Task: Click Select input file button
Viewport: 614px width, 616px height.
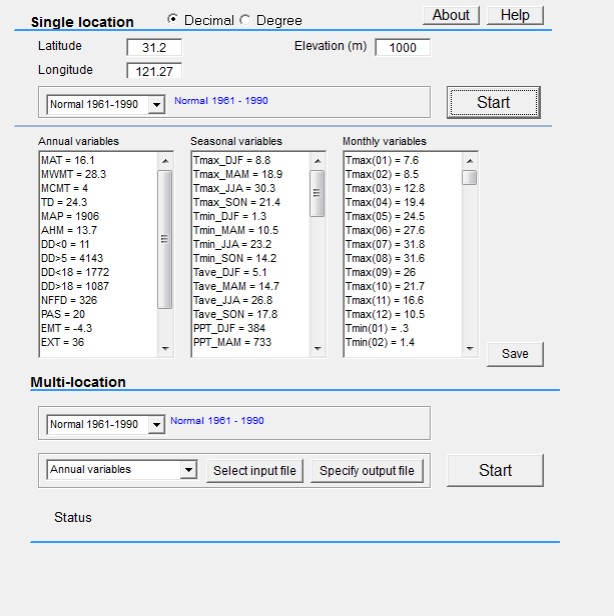Action: tap(255, 471)
